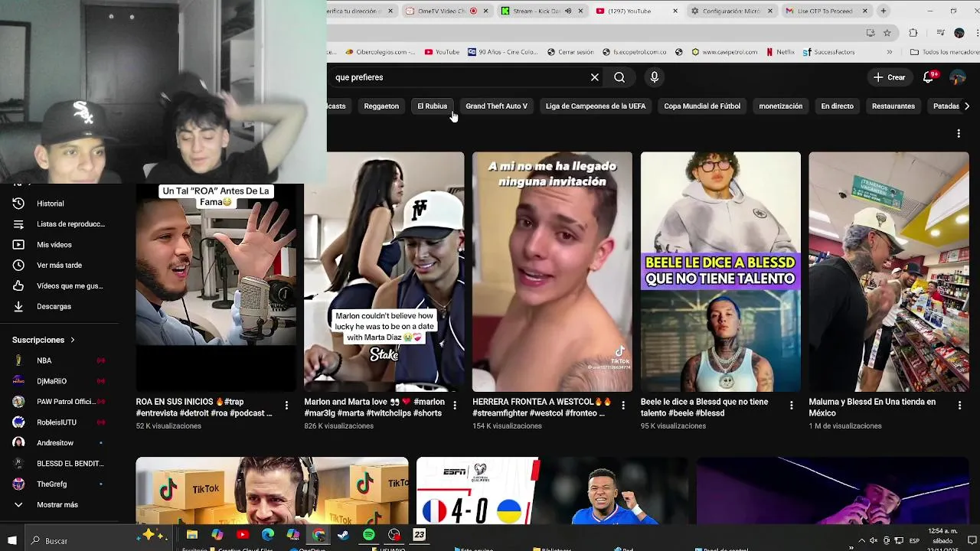Image resolution: width=980 pixels, height=551 pixels.
Task: Open options for 'ROA EN SUS INICIOS' short
Action: [286, 406]
